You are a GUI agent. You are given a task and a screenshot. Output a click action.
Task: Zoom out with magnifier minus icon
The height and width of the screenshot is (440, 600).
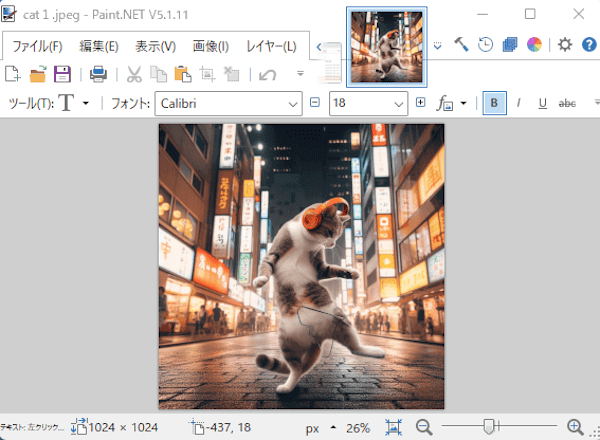[424, 427]
